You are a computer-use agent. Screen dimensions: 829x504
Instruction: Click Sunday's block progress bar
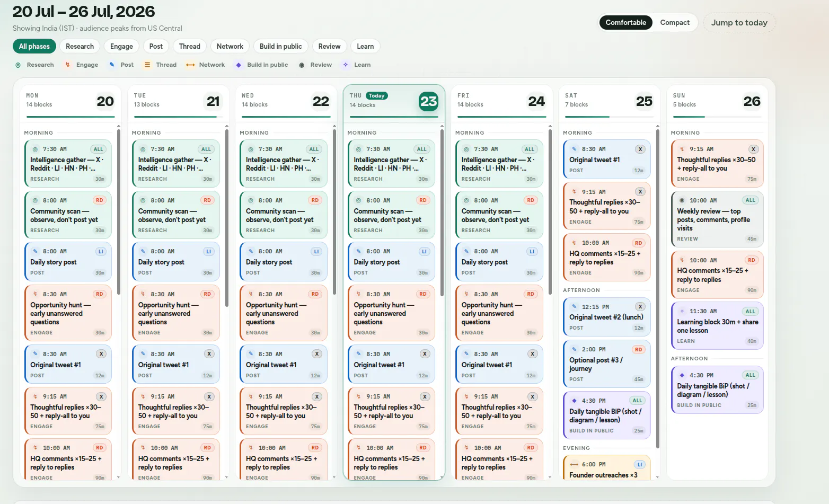click(x=717, y=117)
